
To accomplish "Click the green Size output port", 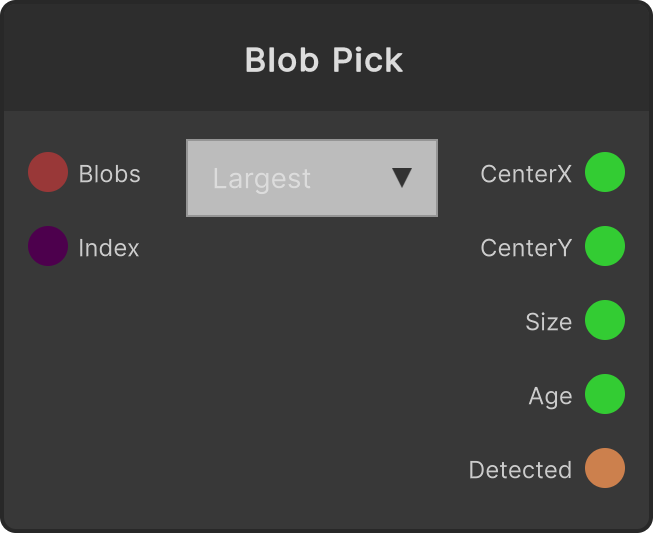I will point(605,320).
